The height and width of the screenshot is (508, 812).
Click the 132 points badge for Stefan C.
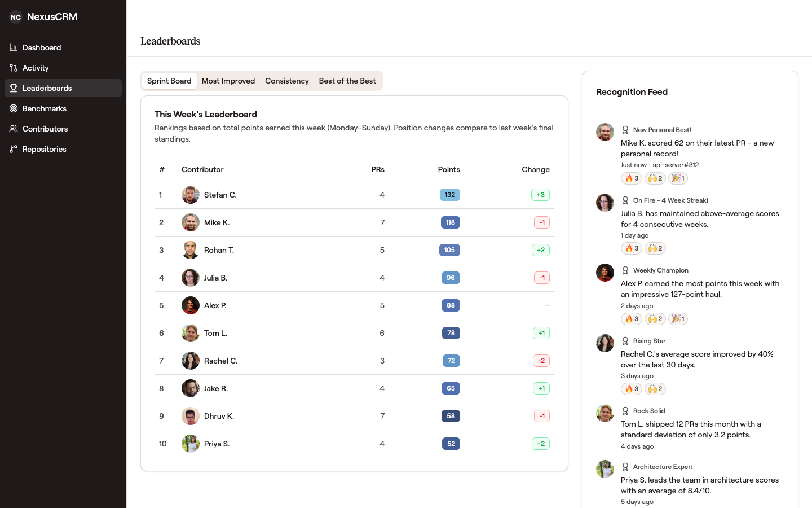click(x=450, y=195)
